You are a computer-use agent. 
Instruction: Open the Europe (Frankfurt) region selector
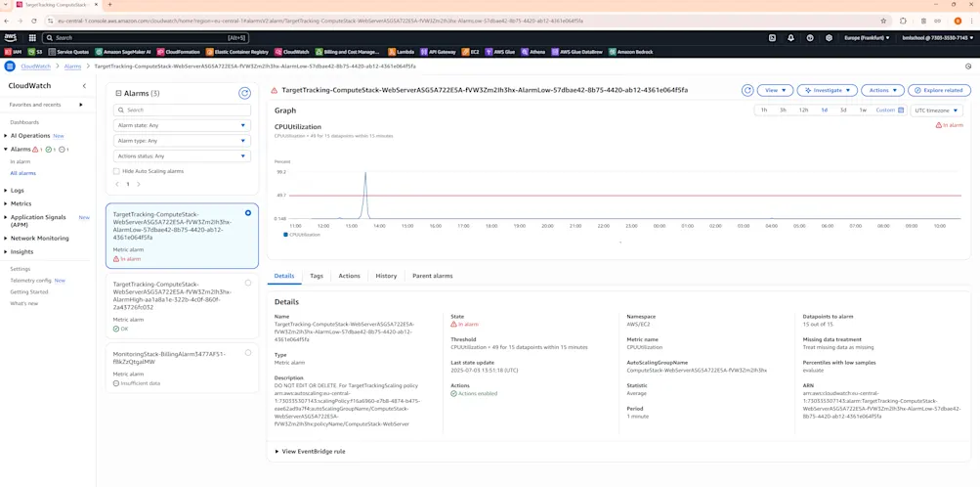[867, 37]
